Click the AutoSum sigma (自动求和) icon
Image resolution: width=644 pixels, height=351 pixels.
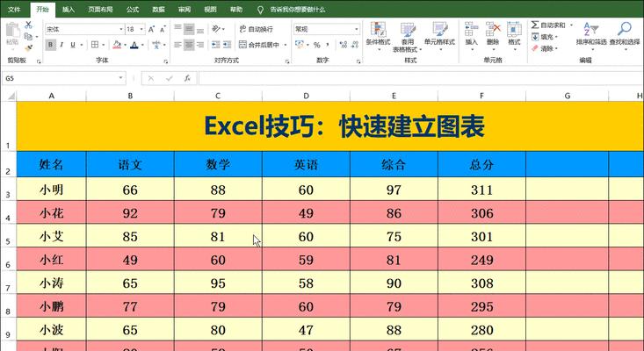[x=535, y=25]
